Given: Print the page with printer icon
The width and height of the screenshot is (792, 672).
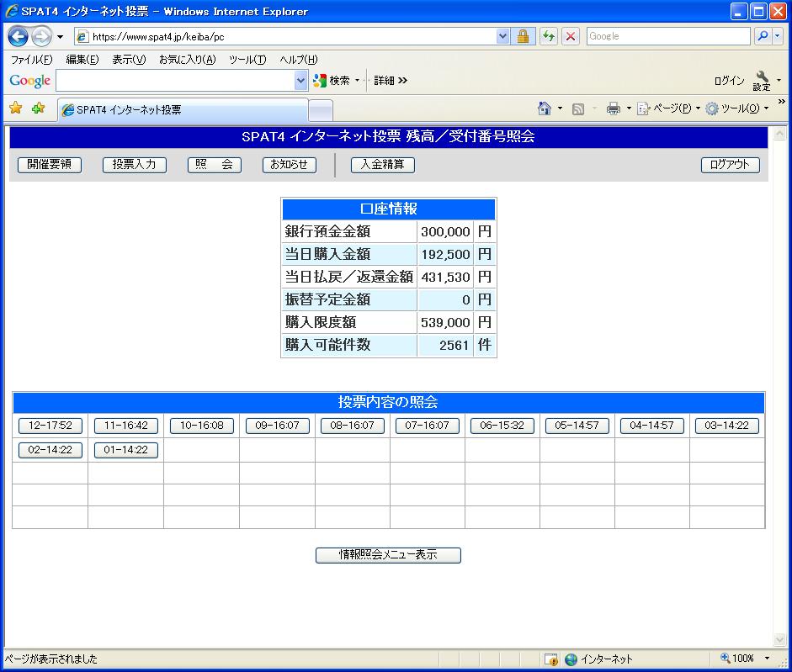Looking at the screenshot, I should coord(614,108).
